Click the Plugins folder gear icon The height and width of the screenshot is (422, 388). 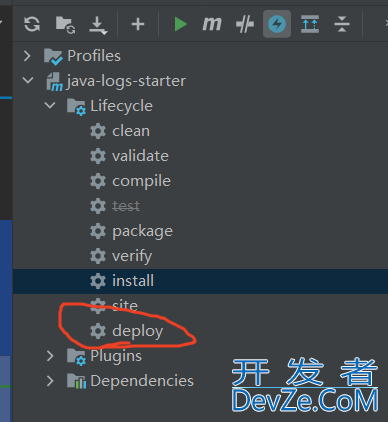(x=76, y=357)
